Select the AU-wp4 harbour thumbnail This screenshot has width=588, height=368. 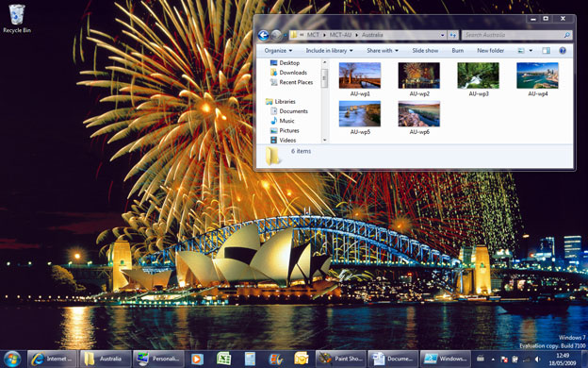[537, 75]
